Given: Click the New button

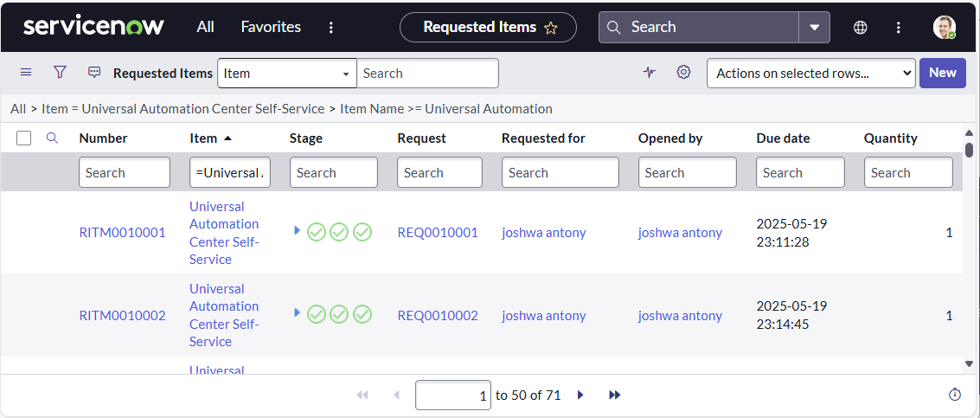Looking at the screenshot, I should 943,73.
